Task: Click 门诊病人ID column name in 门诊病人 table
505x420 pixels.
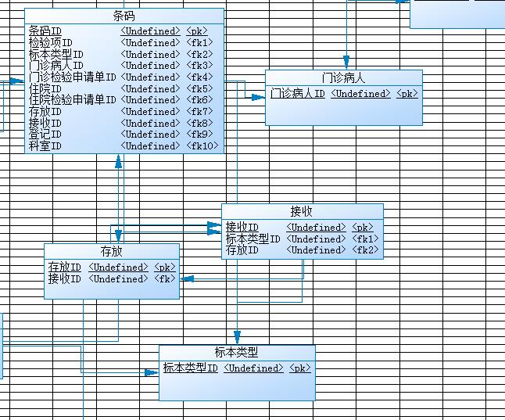Action: pyautogui.click(x=298, y=94)
